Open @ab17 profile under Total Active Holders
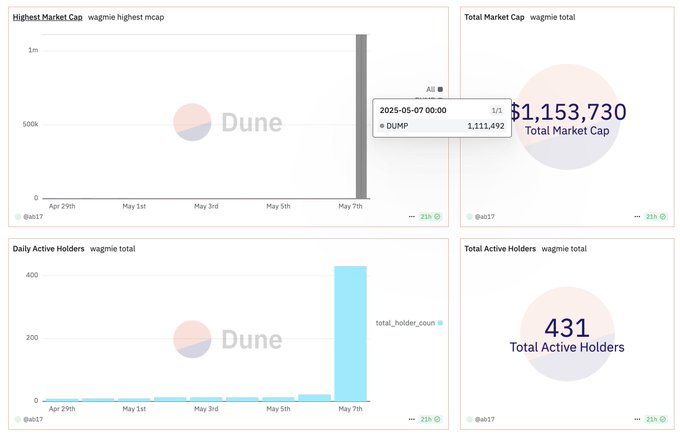The width and height of the screenshot is (680, 437). click(x=484, y=419)
